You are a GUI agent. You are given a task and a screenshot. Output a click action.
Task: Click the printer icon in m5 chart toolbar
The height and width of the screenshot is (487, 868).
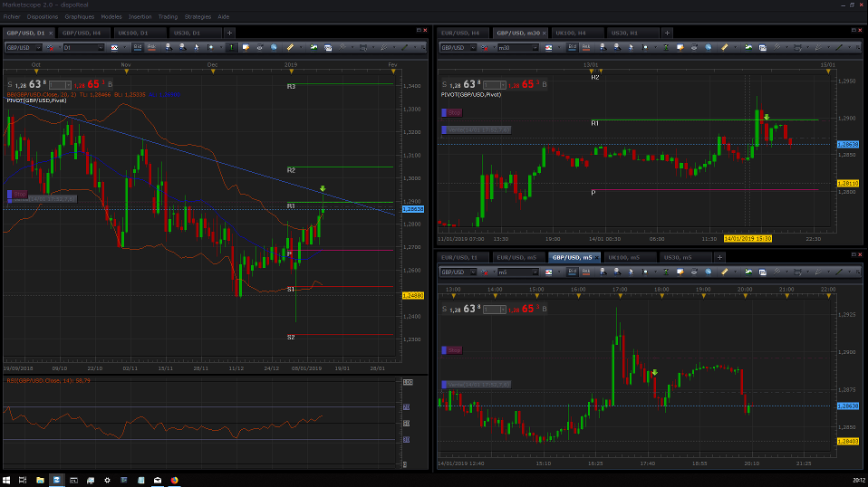(x=694, y=272)
